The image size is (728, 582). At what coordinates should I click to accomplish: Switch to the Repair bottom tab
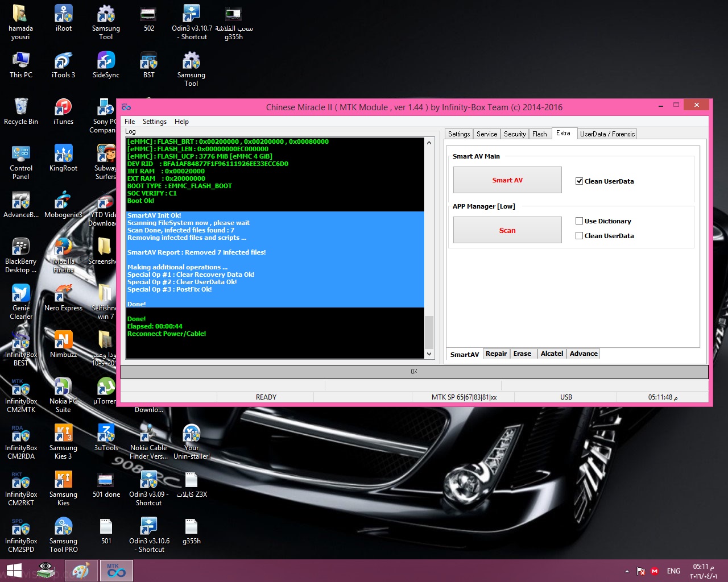496,354
